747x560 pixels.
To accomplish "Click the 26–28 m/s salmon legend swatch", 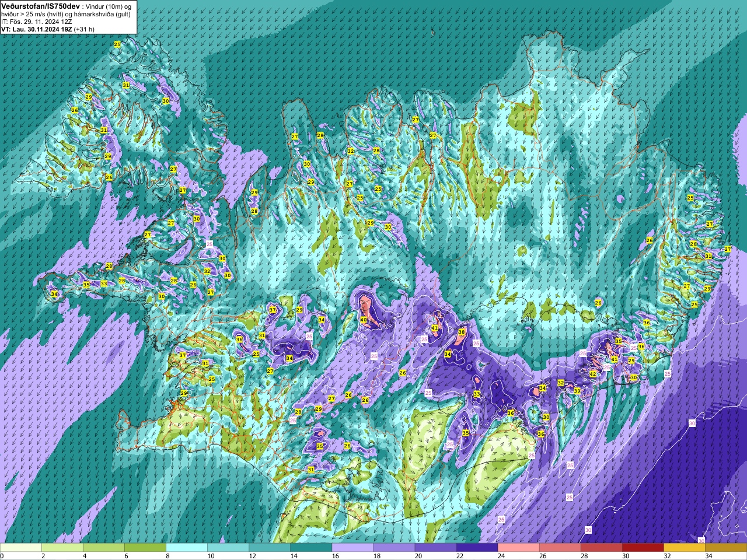I will coord(560,548).
